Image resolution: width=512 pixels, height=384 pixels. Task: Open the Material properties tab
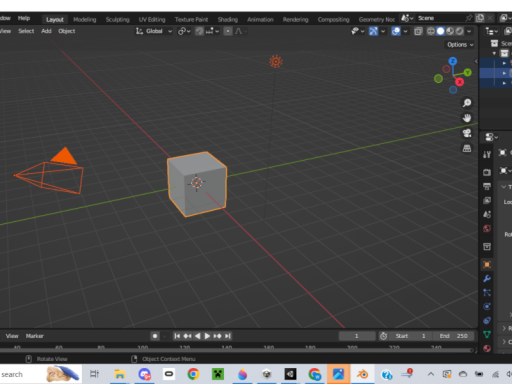pyautogui.click(x=487, y=348)
